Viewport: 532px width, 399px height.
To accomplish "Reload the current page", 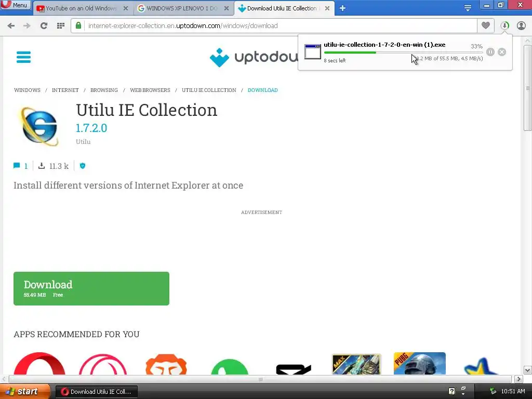I will (44, 26).
